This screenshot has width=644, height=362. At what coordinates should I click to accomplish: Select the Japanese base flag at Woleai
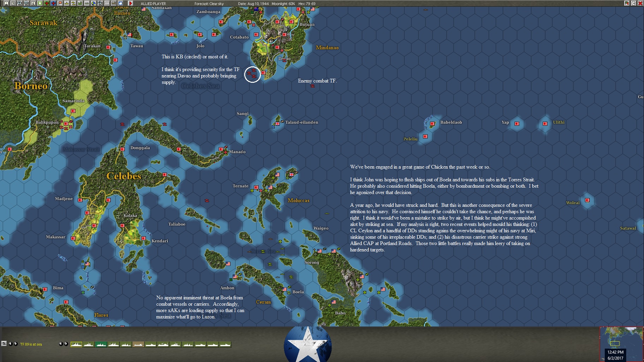coord(588,200)
